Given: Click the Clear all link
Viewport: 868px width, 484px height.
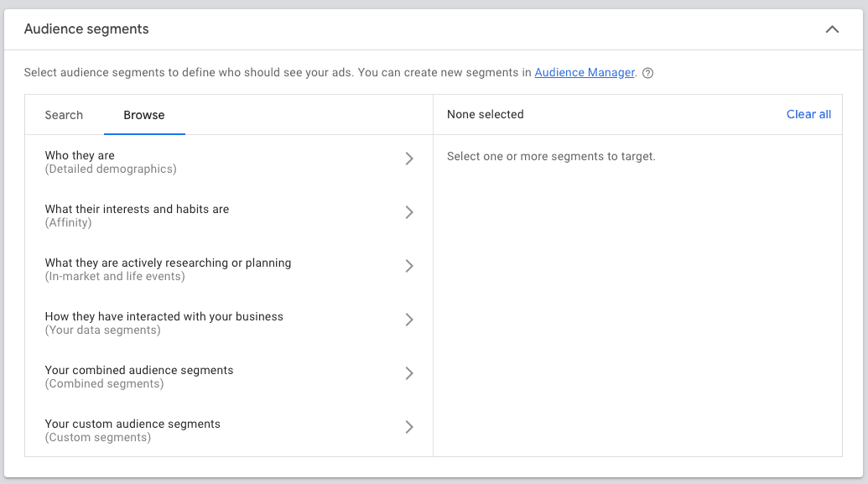Looking at the screenshot, I should 808,114.
